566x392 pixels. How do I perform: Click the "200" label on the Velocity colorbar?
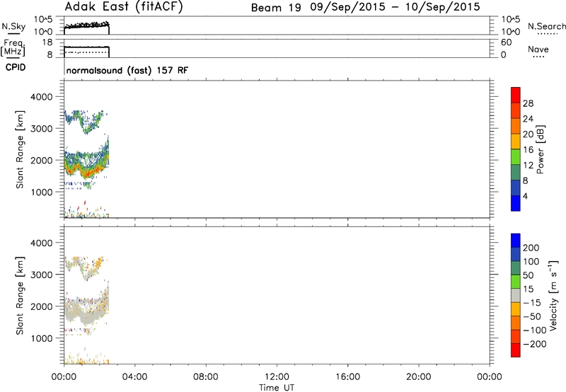(x=531, y=248)
